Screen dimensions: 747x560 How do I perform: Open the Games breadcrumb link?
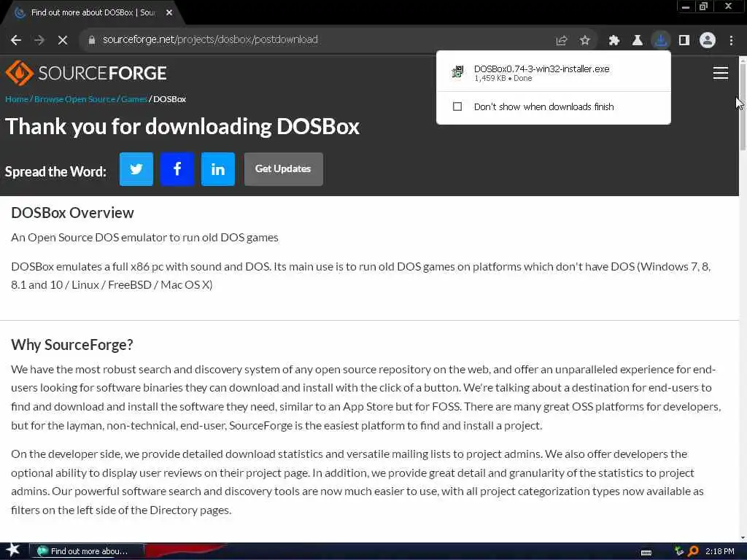click(134, 99)
